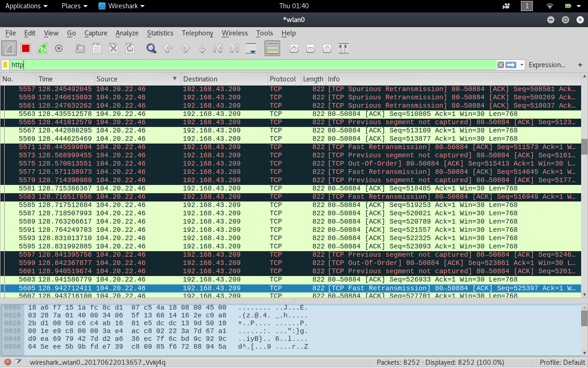The height and width of the screenshot is (368, 588).
Task: Open the Go menu
Action: tap(71, 33)
